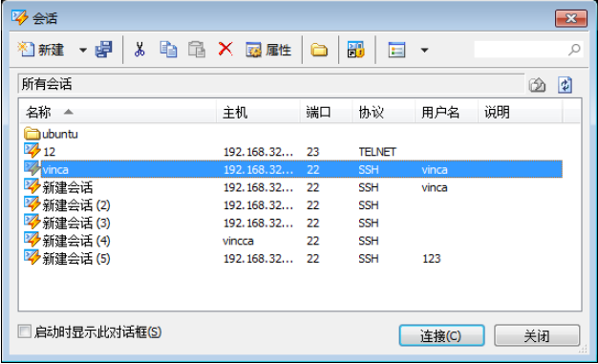Click the go up folder icon
The width and height of the screenshot is (598, 364).
537,85
